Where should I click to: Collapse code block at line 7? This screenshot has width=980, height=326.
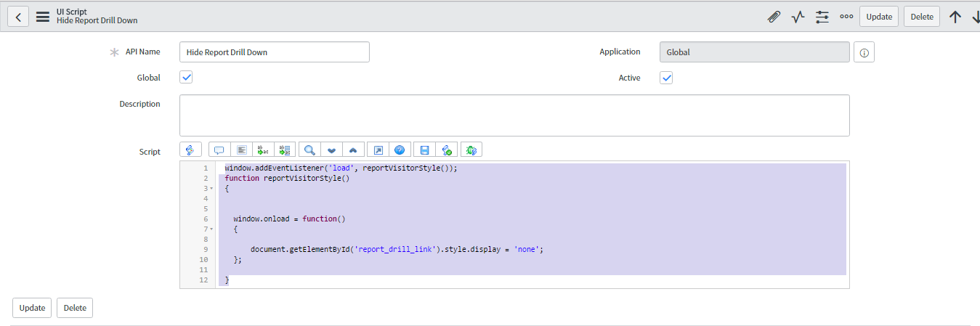coord(211,229)
